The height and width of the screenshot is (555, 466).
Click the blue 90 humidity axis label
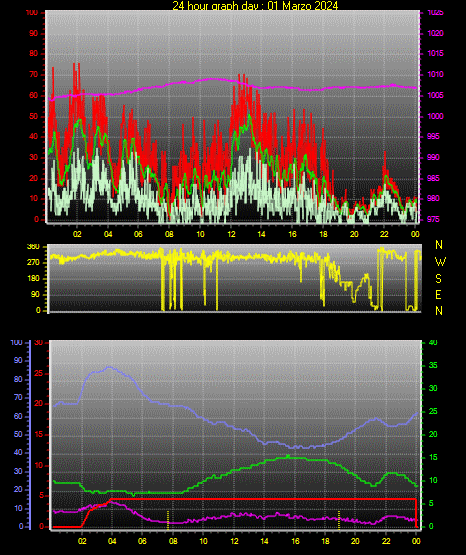18,360
